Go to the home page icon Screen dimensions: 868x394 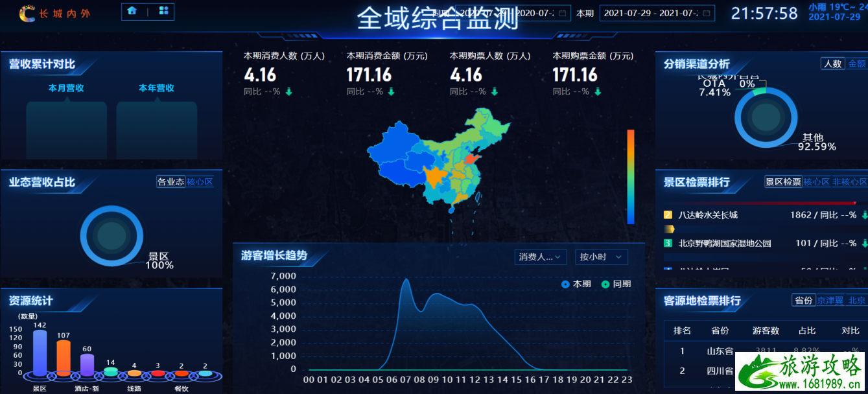[132, 11]
